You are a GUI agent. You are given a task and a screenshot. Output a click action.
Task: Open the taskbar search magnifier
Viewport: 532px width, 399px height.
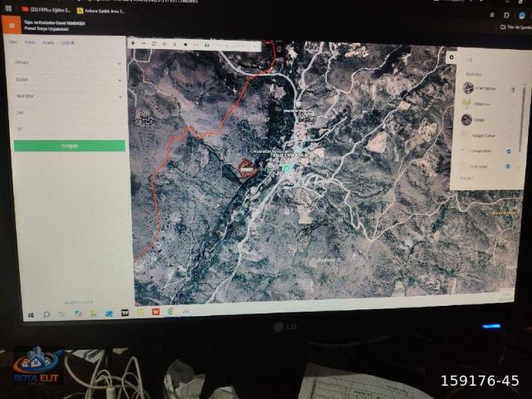point(47,315)
